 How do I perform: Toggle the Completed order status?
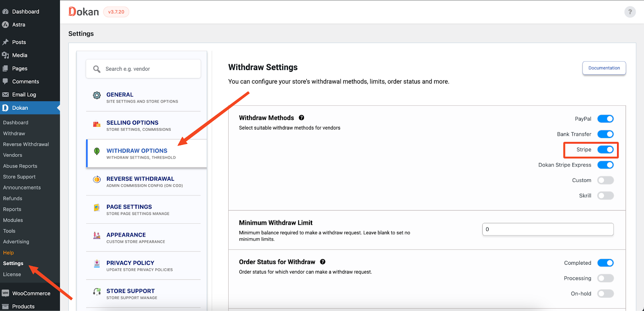[605, 263]
